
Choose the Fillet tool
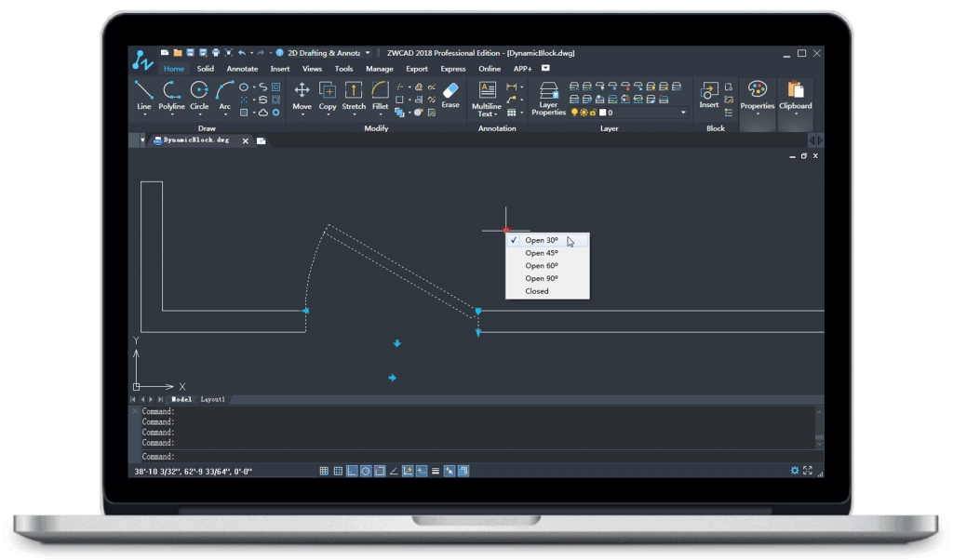click(380, 95)
